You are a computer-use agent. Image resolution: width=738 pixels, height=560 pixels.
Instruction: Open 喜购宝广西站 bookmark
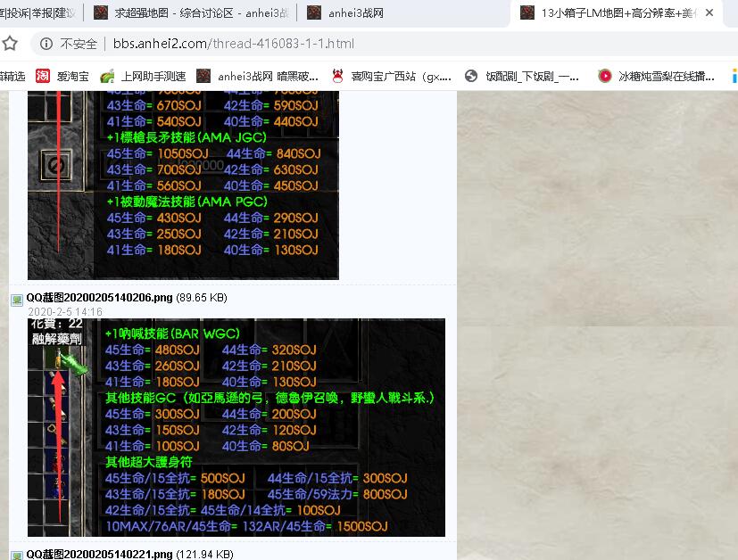point(391,77)
